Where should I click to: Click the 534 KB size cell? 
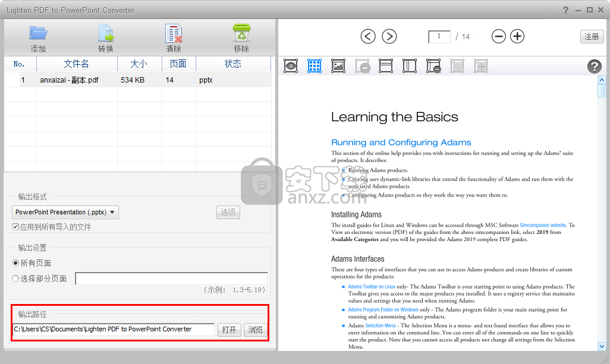pos(132,80)
